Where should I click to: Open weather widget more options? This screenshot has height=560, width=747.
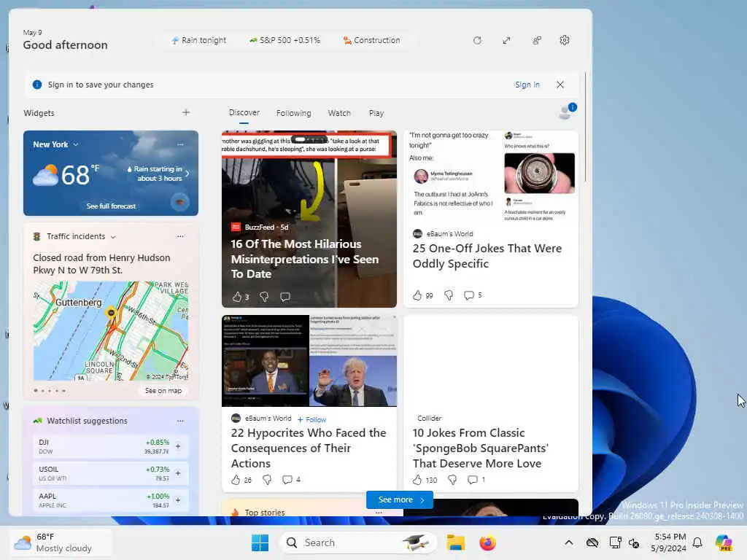coord(180,144)
